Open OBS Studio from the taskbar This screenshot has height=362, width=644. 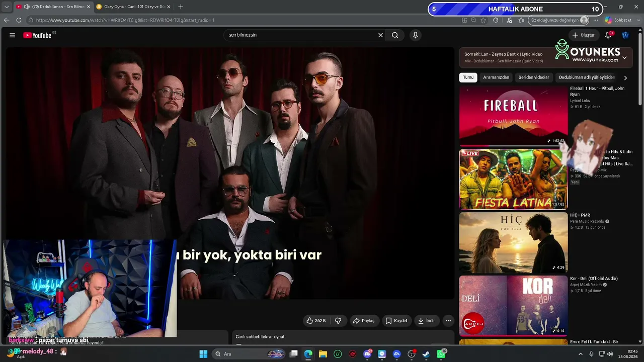point(412,354)
